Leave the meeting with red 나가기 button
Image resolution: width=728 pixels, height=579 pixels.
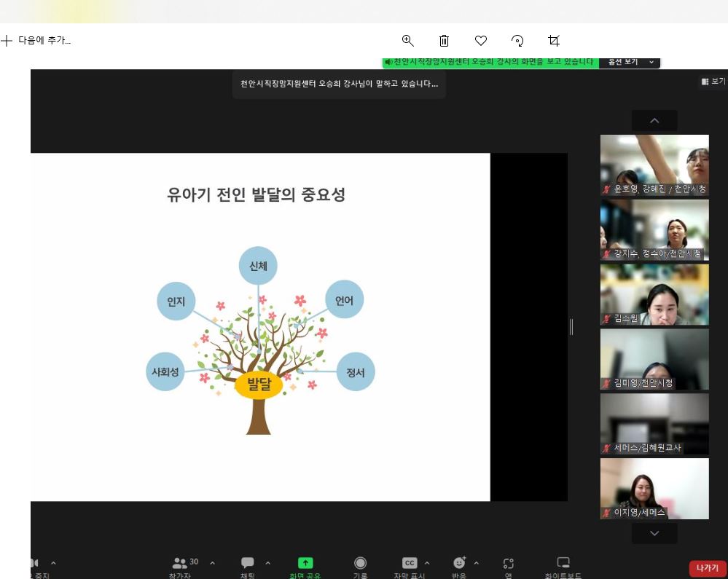pos(707,568)
